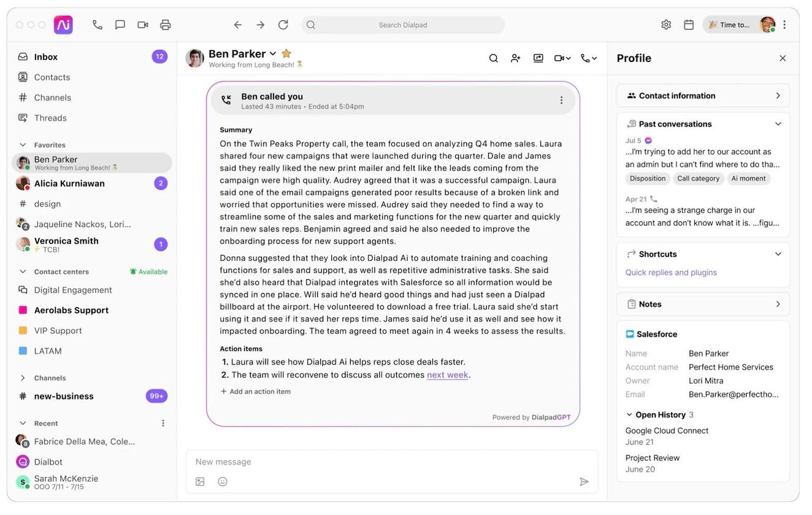Viewport: 812px width, 515px height.
Task: Collapse the Favorites list
Action: (23, 145)
